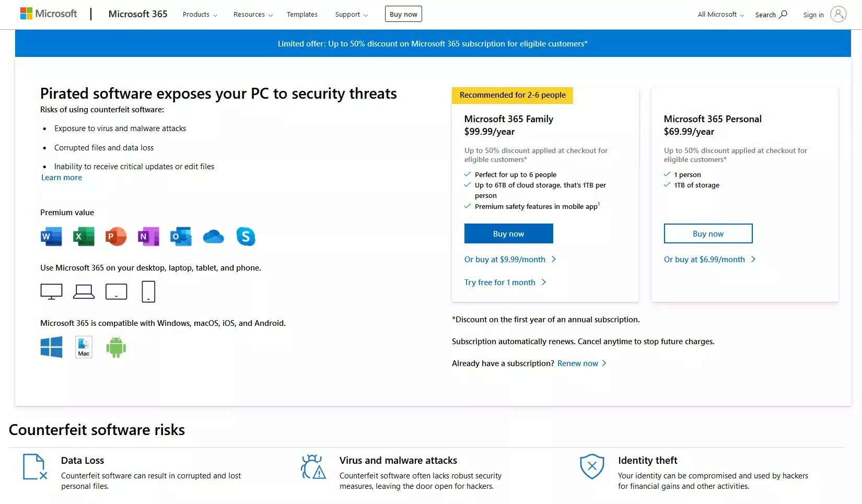
Task: Expand the Products dropdown menu
Action: coord(200,15)
